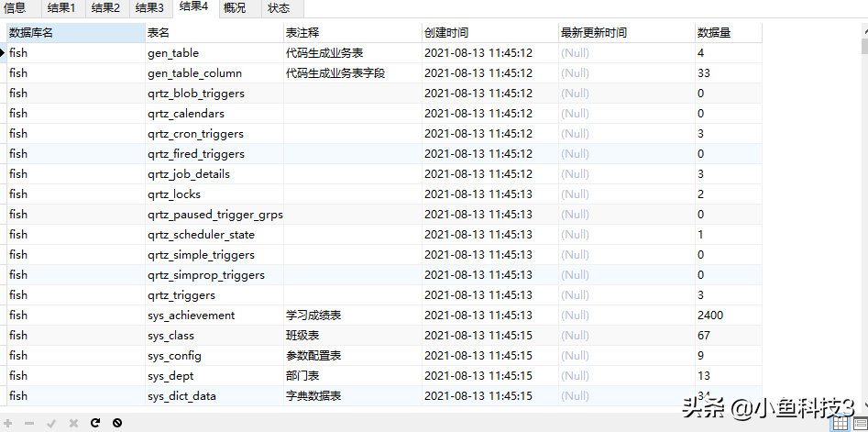Click the 部门表 comment cell
Image resolution: width=868 pixels, height=432 pixels.
(x=353, y=375)
